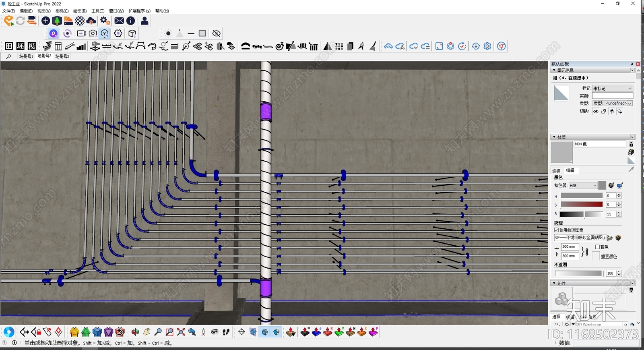Switch to the 场景号2 scene tab
644x350 pixels.
(62, 57)
